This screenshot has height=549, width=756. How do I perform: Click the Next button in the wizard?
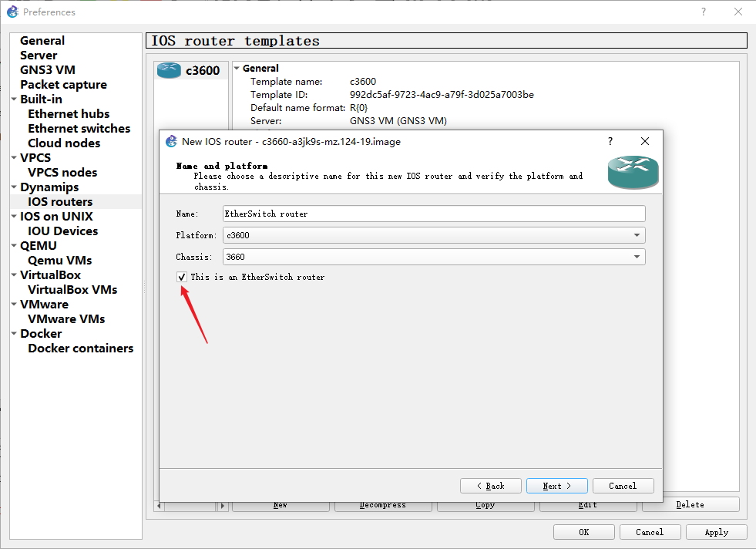pos(557,486)
